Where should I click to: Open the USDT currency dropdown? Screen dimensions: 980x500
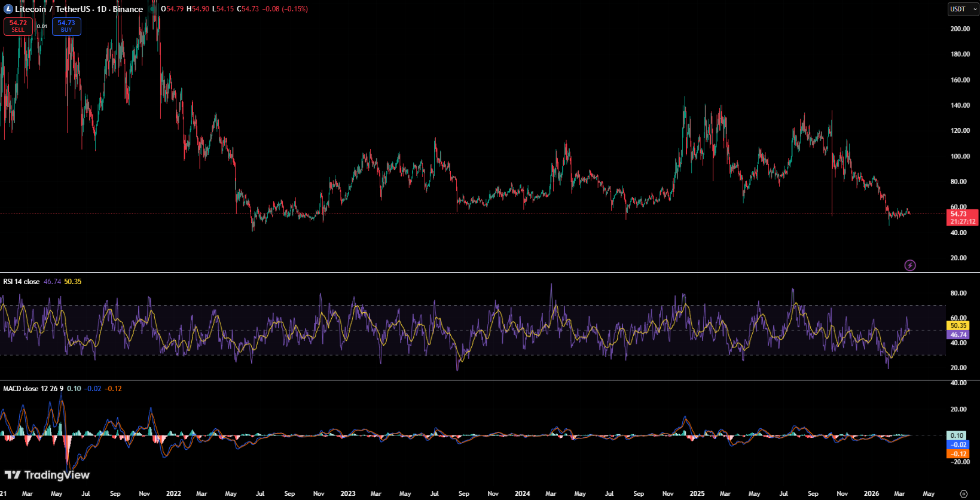[x=963, y=9]
